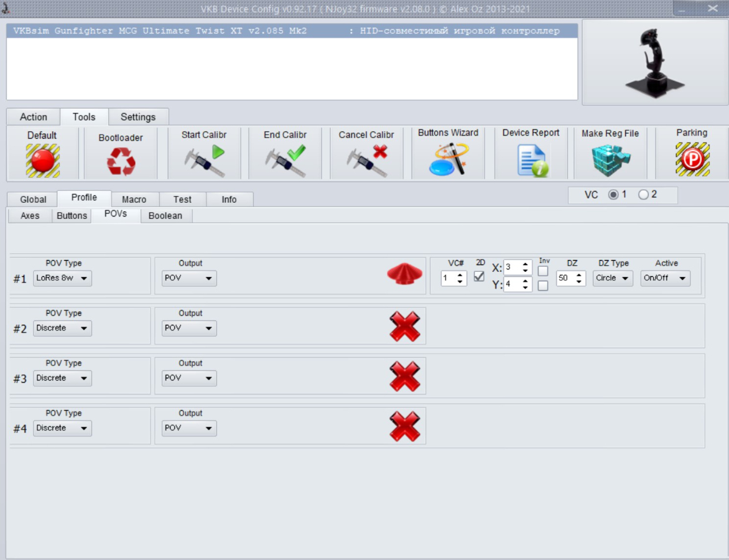Increase the Y axis number spinner
The image size is (729, 560).
click(x=526, y=281)
